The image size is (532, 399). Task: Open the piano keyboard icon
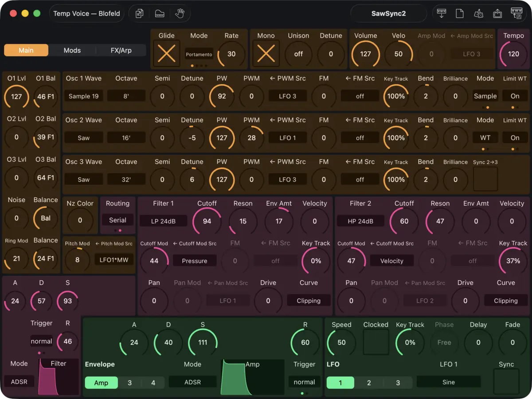tap(160, 14)
